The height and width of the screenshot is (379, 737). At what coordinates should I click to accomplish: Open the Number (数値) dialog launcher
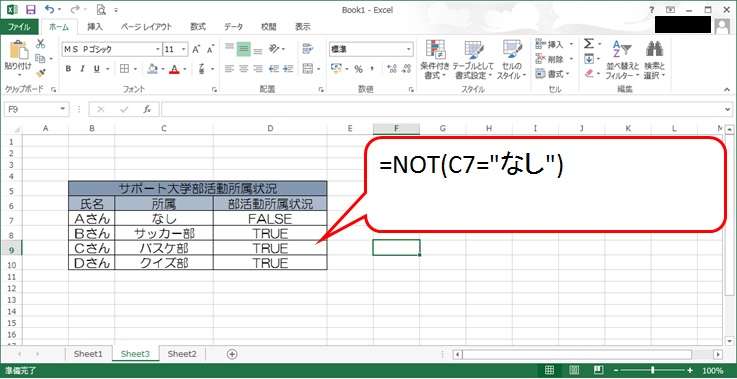(411, 89)
